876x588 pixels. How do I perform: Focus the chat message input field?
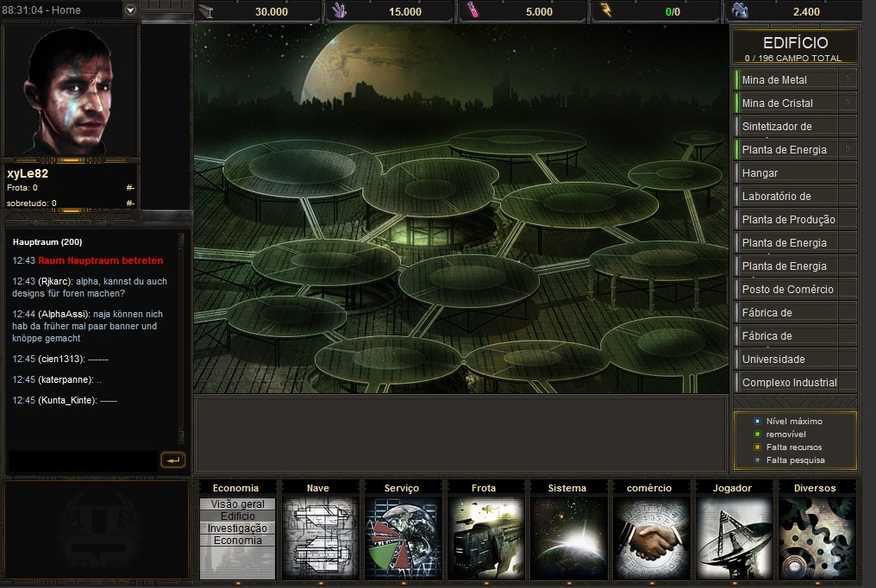83,460
